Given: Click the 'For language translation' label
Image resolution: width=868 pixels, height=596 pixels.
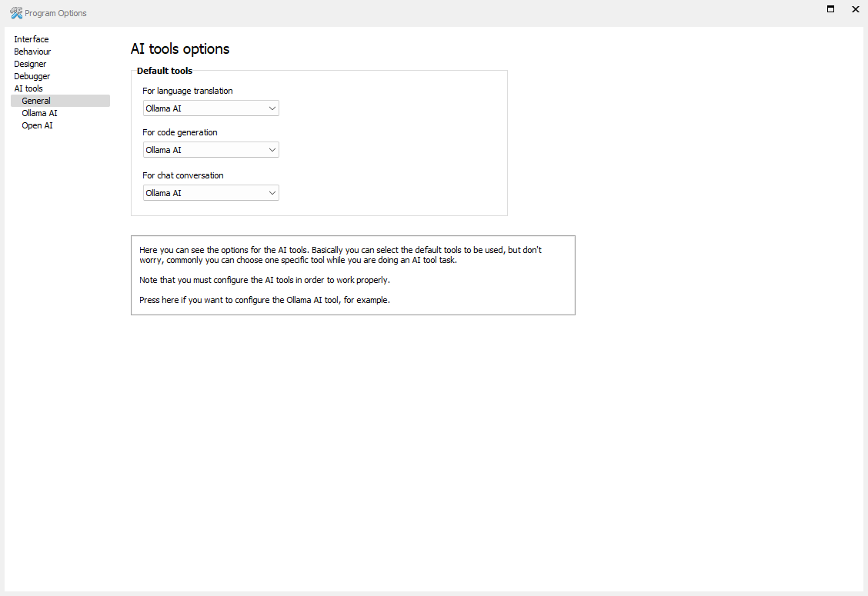Looking at the screenshot, I should 188,91.
